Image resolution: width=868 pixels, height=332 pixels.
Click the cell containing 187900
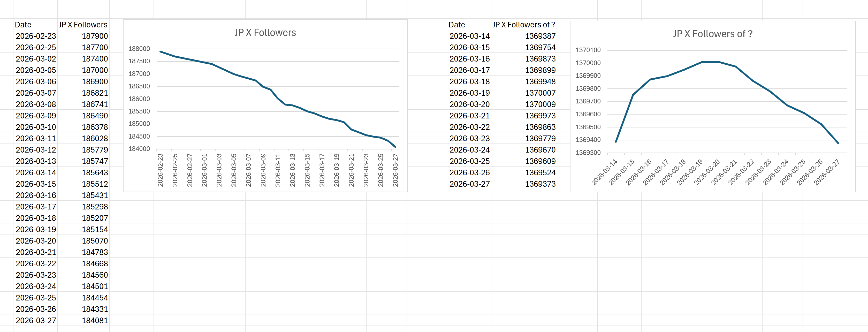coord(95,36)
